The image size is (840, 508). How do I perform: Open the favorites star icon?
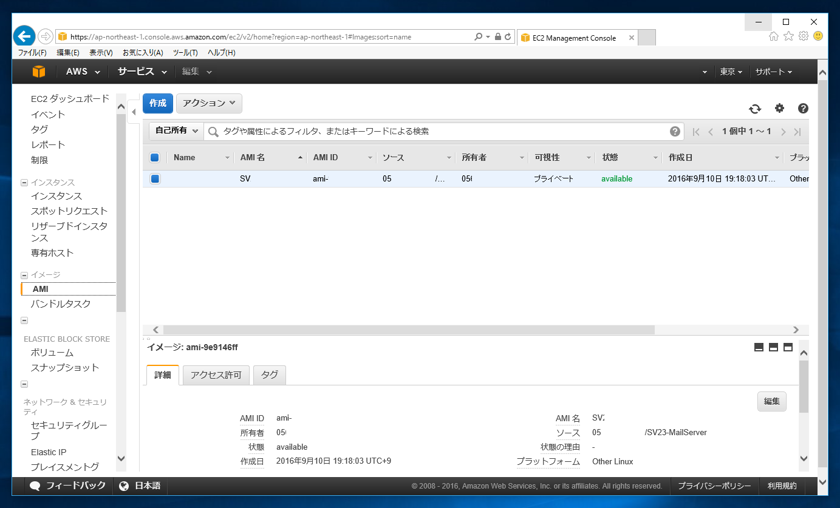pyautogui.click(x=789, y=36)
